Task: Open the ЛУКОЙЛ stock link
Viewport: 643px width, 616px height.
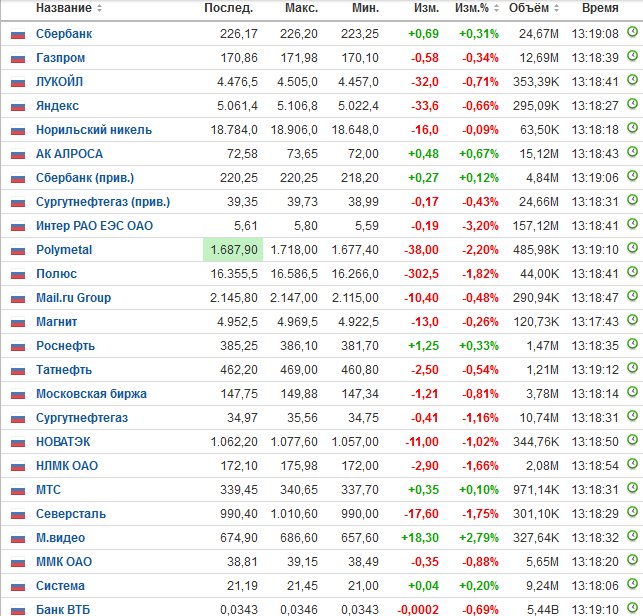Action: [59, 82]
